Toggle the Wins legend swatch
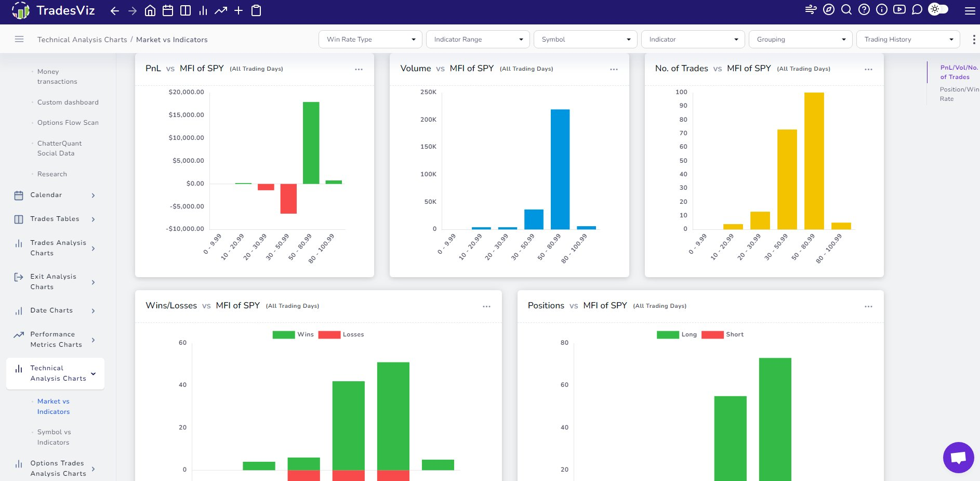Viewport: 980px width, 481px height. [x=284, y=334]
